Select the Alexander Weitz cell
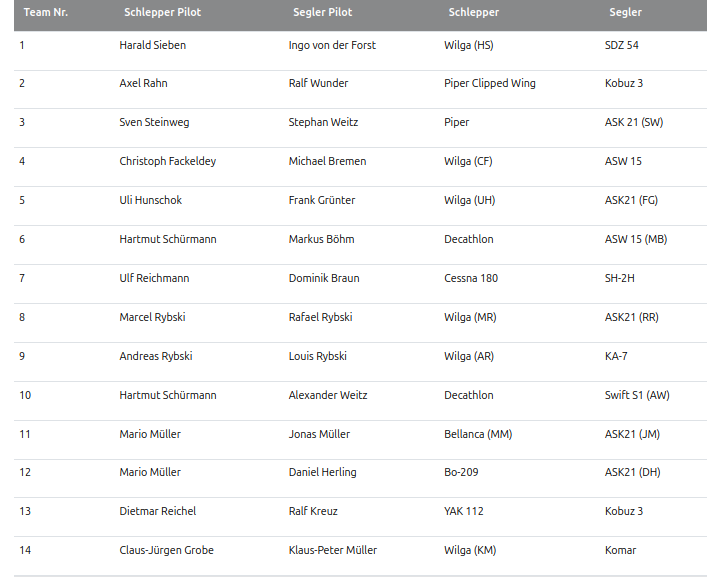Screen dimensions: 707x577 pyautogui.click(x=328, y=396)
